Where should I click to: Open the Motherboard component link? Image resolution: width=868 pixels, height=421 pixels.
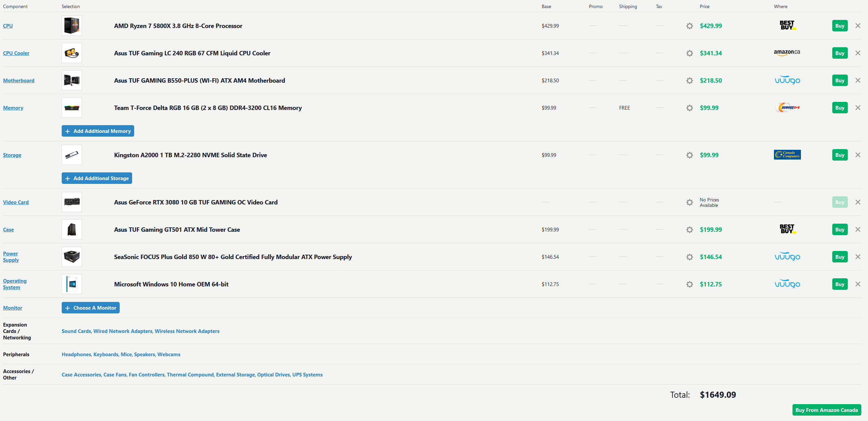click(x=19, y=81)
